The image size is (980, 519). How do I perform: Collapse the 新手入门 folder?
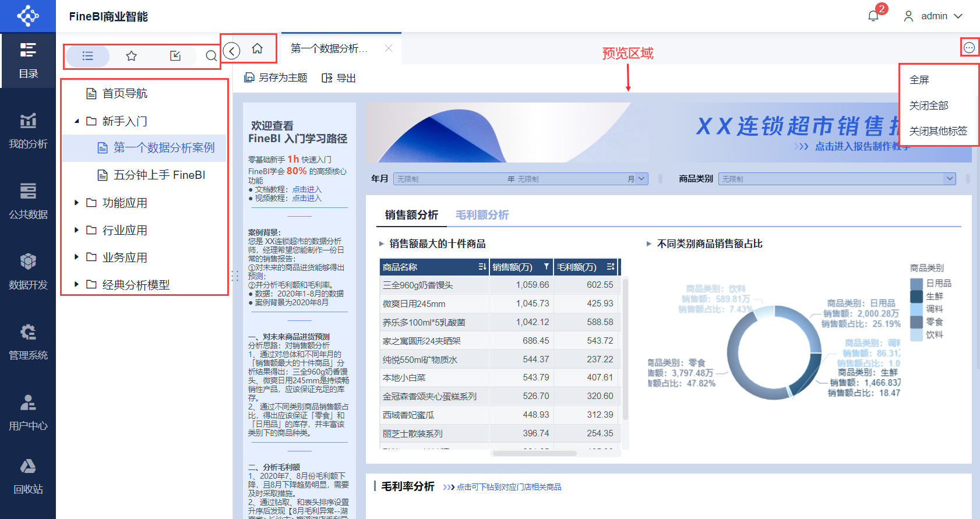76,121
